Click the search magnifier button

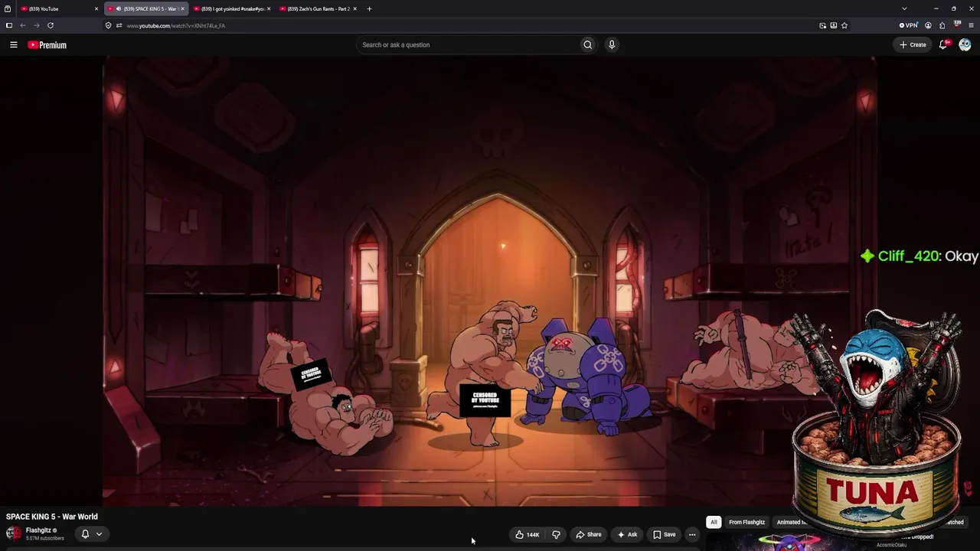tap(588, 44)
